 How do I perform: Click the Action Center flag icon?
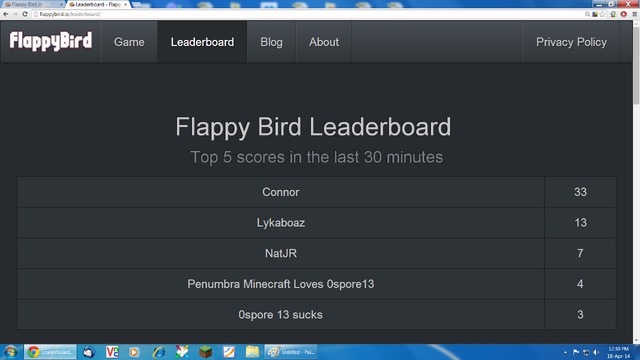[x=576, y=352]
